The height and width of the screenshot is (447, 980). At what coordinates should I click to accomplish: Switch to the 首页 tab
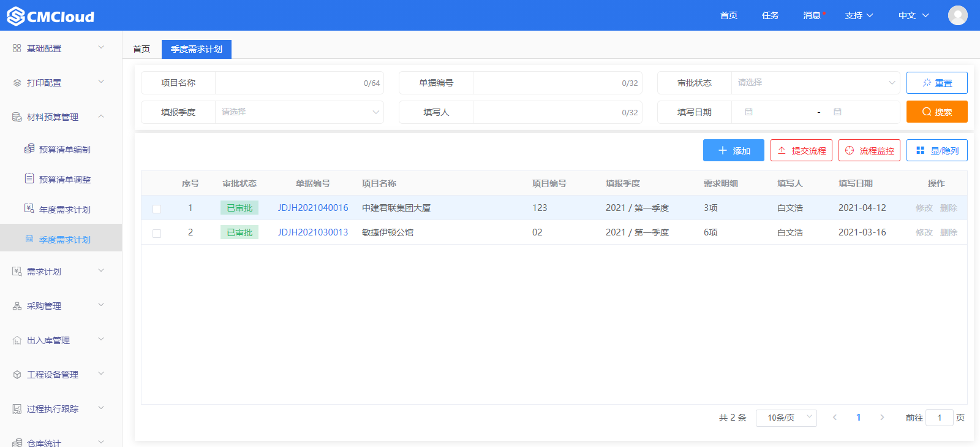(x=141, y=49)
